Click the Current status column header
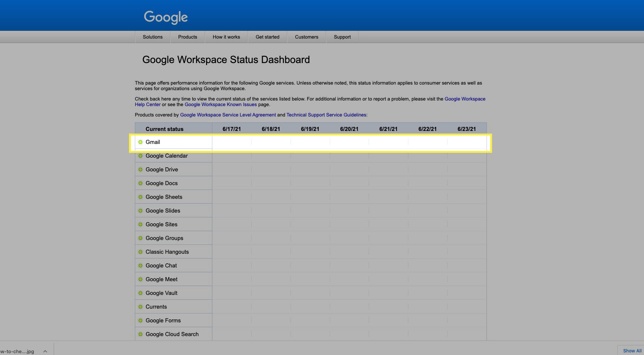 click(x=165, y=129)
